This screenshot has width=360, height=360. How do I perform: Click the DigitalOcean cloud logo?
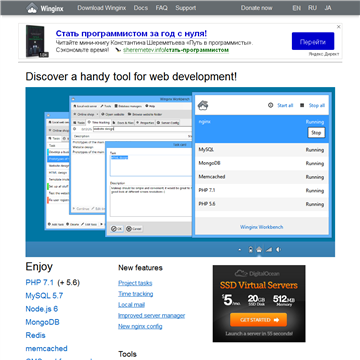click(x=240, y=274)
